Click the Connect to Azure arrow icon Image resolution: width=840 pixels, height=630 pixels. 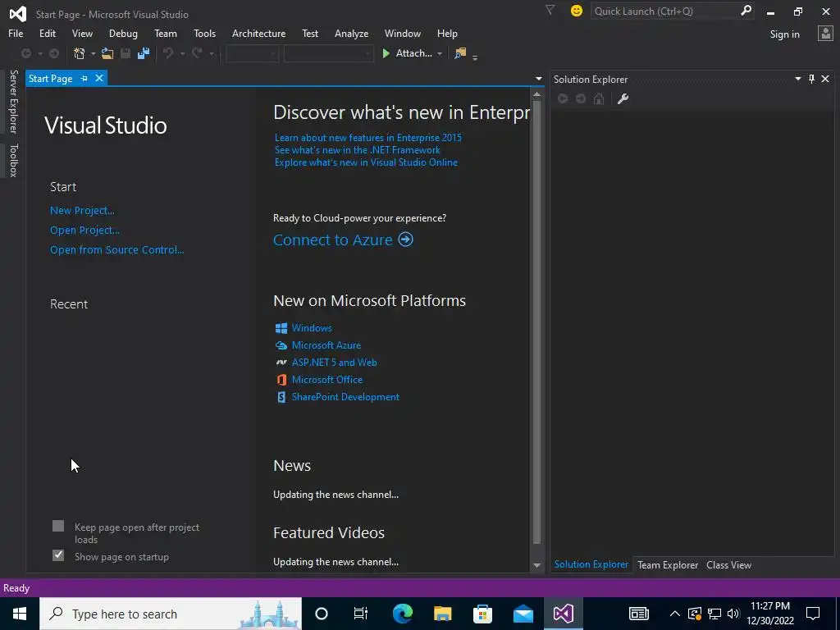[x=406, y=240]
